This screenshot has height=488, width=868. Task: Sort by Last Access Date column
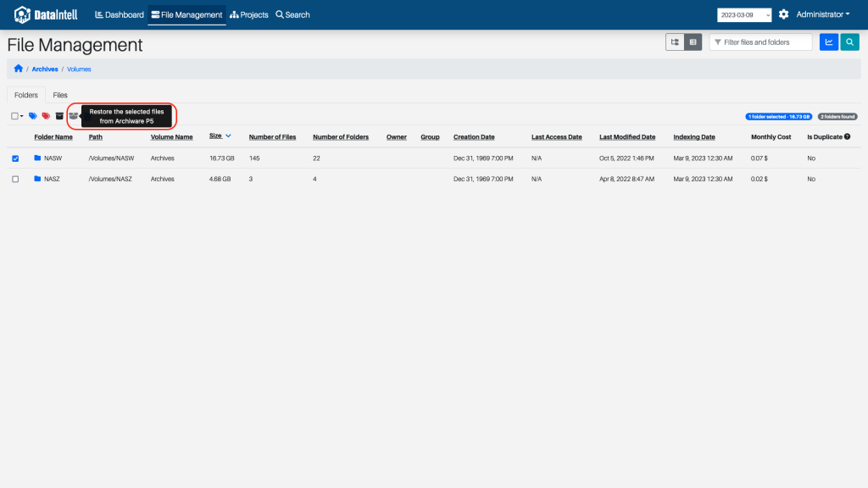(x=556, y=137)
